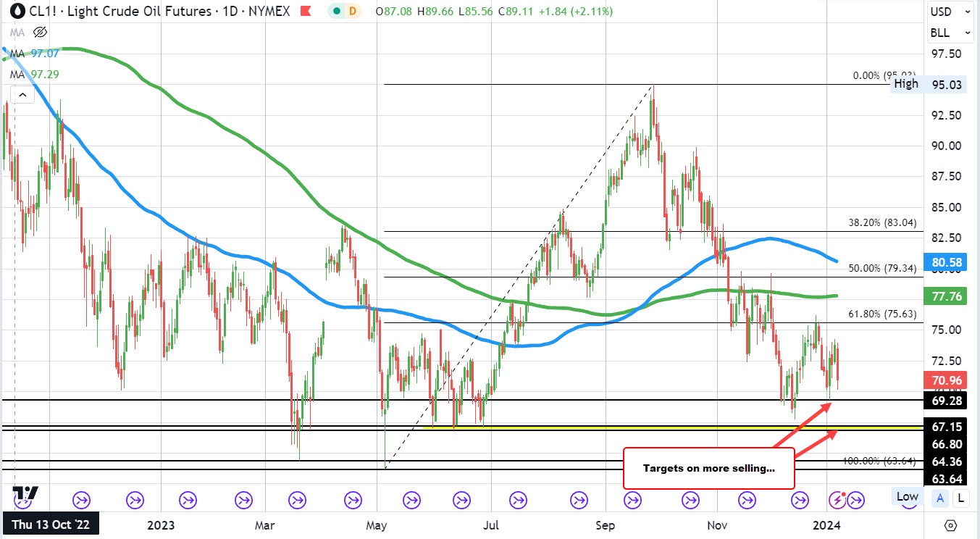Click the go-to-realtime arrow icon bottom right
This screenshot has width=980, height=539.
[x=857, y=499]
